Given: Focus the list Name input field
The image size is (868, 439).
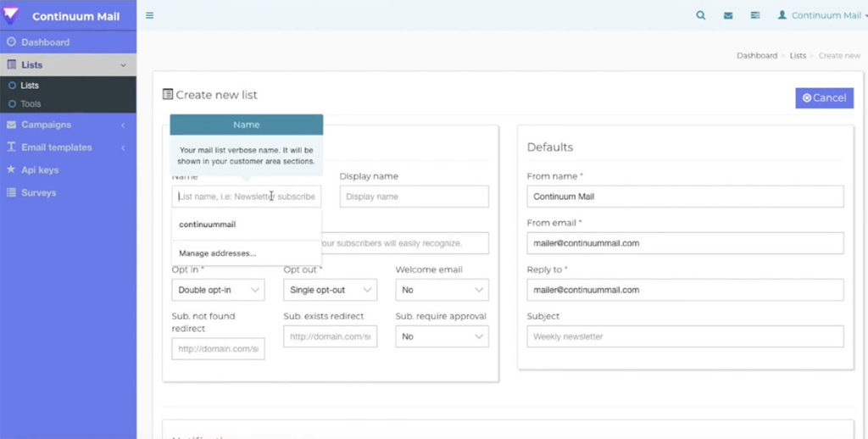Looking at the screenshot, I should 247,197.
